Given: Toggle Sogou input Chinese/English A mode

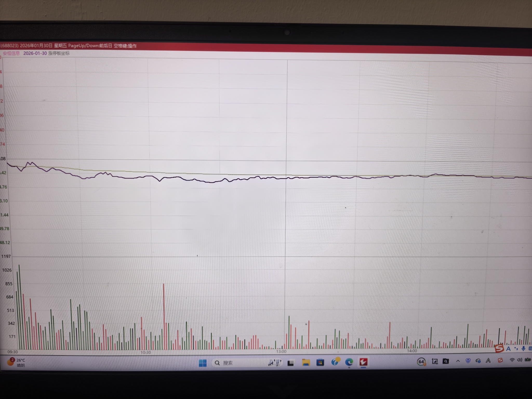Looking at the screenshot, I should point(508,349).
